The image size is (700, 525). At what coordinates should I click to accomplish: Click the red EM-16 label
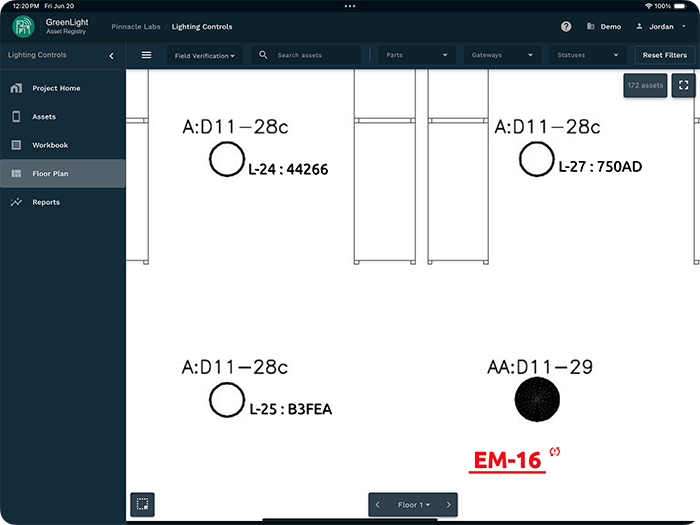pos(507,460)
